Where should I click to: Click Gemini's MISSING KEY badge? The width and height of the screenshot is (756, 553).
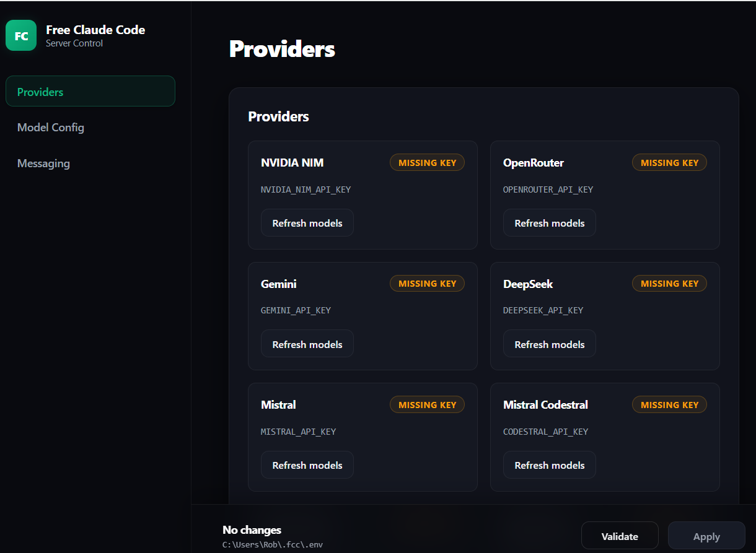pos(427,283)
